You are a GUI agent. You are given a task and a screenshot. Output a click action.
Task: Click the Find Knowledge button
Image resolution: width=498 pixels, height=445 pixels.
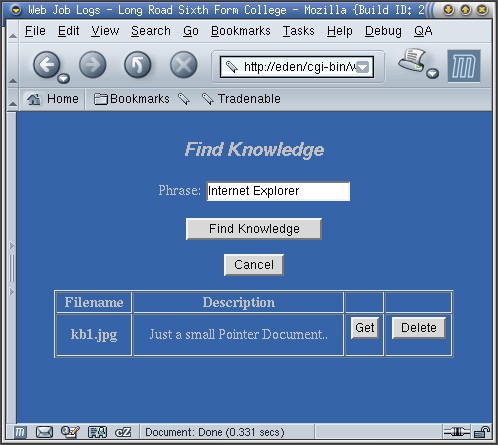(x=254, y=229)
